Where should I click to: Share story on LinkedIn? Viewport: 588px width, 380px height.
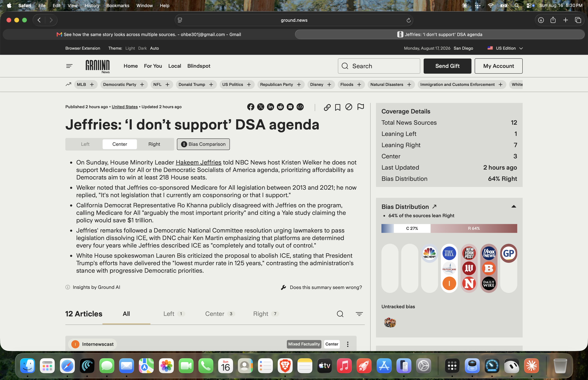[270, 107]
